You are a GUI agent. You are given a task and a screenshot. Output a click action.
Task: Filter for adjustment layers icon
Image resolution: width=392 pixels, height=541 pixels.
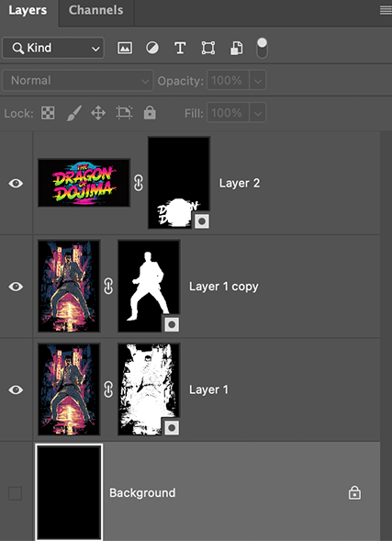click(152, 48)
